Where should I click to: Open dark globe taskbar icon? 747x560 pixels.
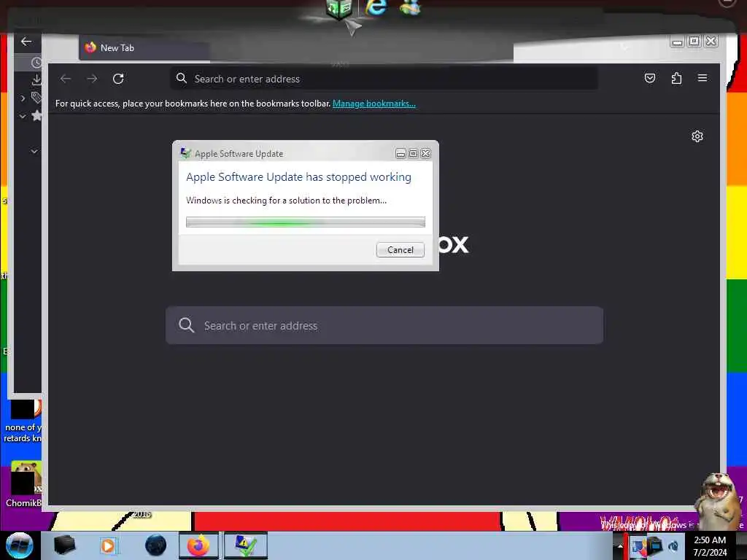[x=156, y=545]
